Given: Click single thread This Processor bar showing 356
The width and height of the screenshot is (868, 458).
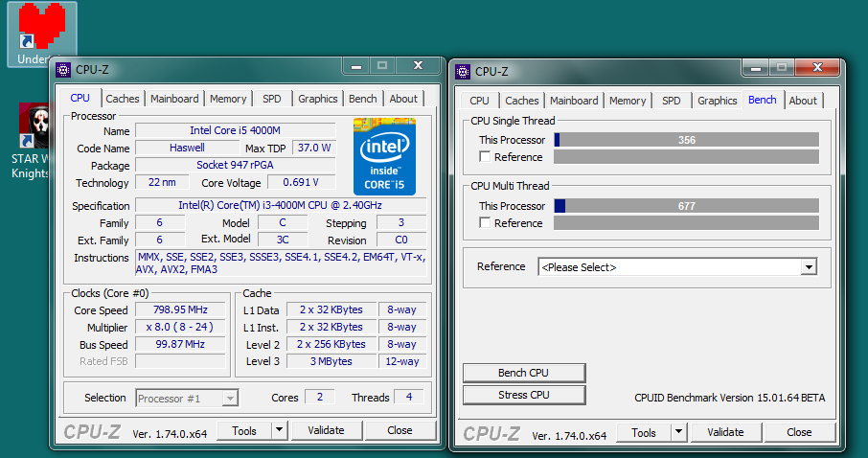Looking at the screenshot, I should point(686,140).
